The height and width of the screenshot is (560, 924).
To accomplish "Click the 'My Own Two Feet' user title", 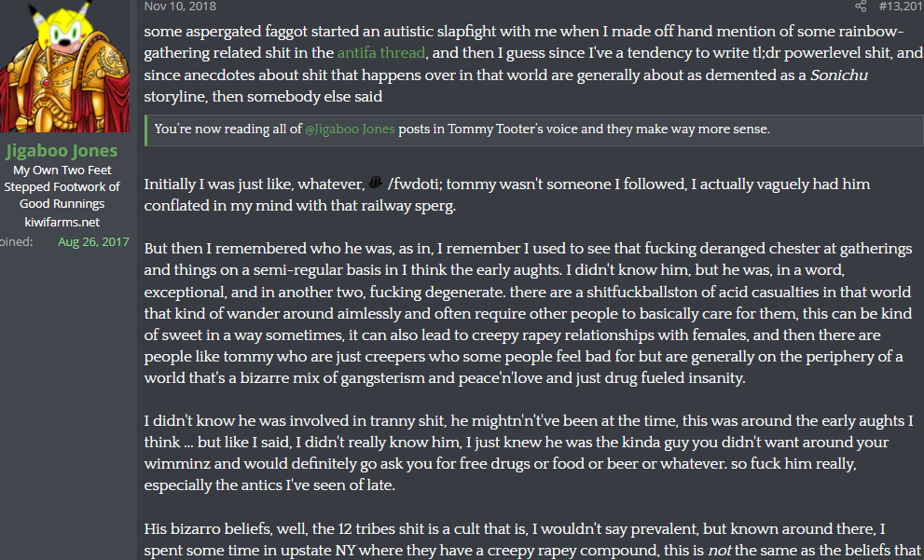I will tap(62, 171).
